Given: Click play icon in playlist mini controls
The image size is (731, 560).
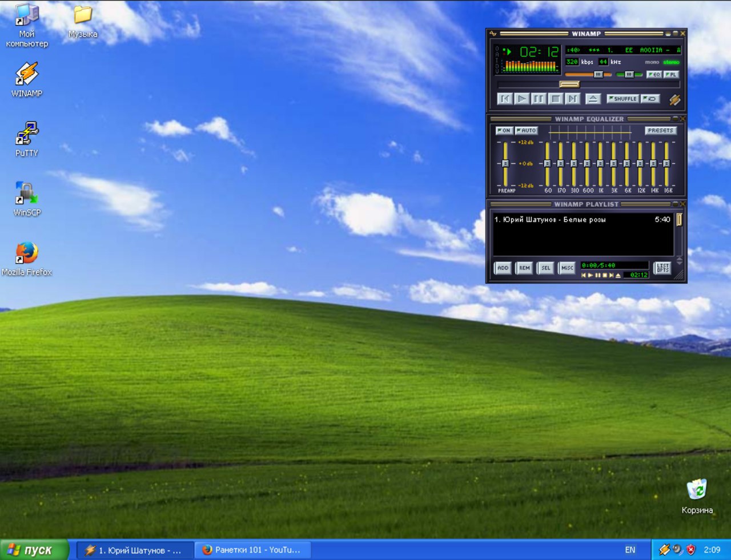Looking at the screenshot, I should point(590,275).
